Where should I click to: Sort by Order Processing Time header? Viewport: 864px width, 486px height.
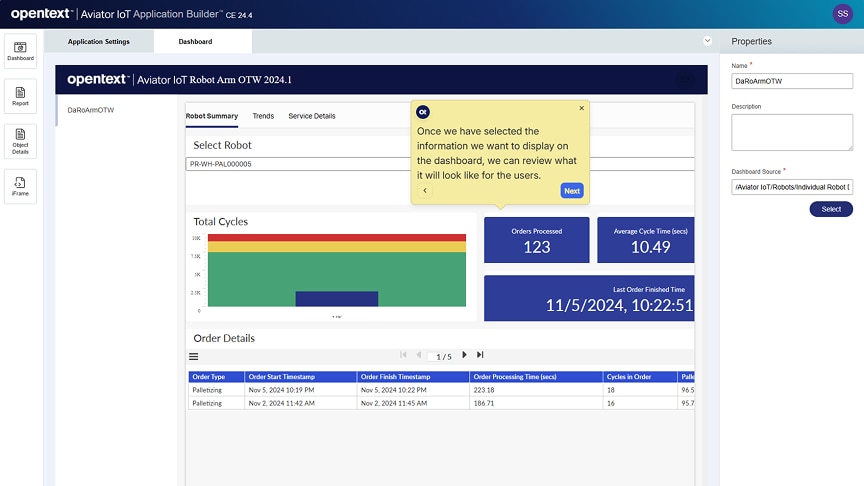(536, 377)
